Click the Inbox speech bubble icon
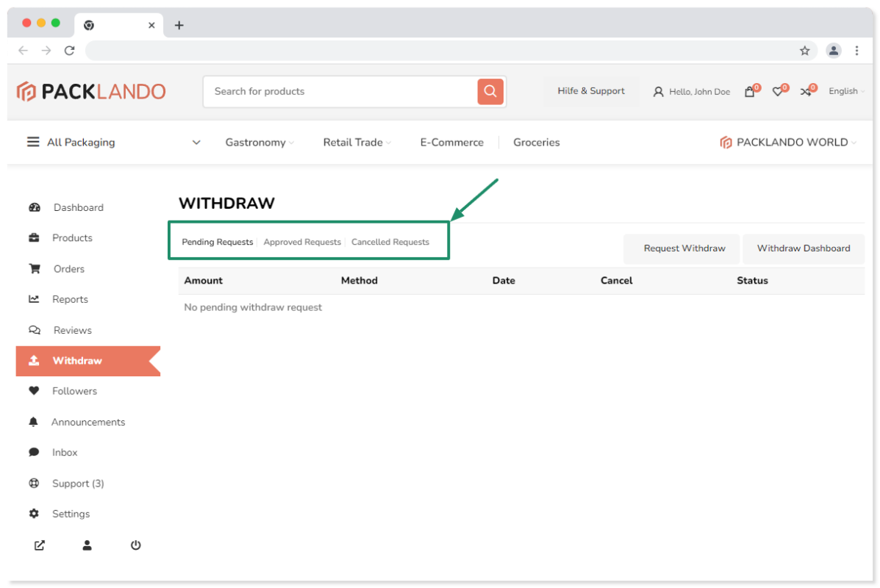The width and height of the screenshot is (880, 588). [x=35, y=452]
